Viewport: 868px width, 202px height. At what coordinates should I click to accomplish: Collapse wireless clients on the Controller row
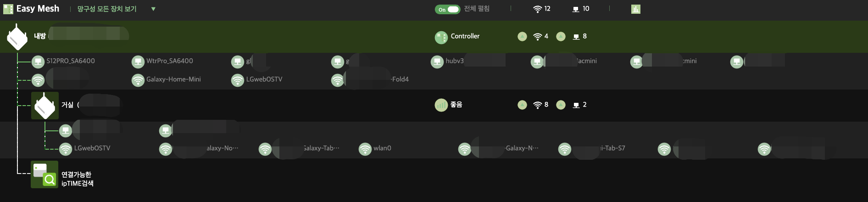522,36
